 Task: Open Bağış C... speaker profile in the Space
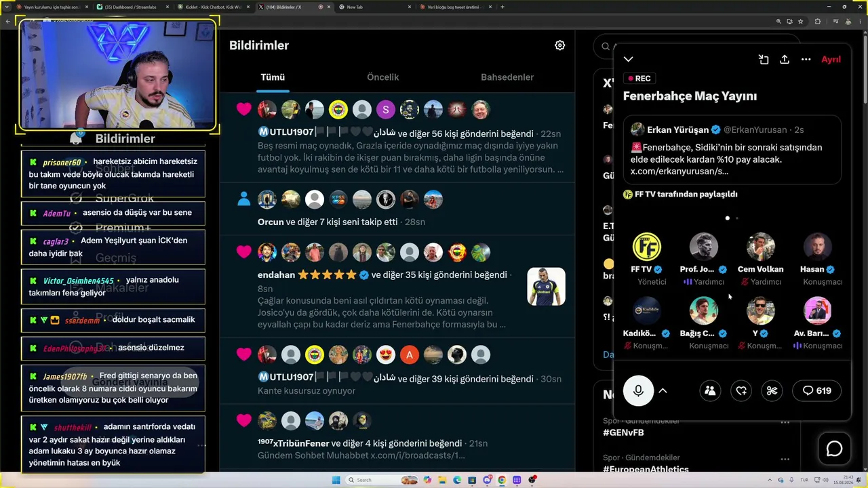(703, 310)
